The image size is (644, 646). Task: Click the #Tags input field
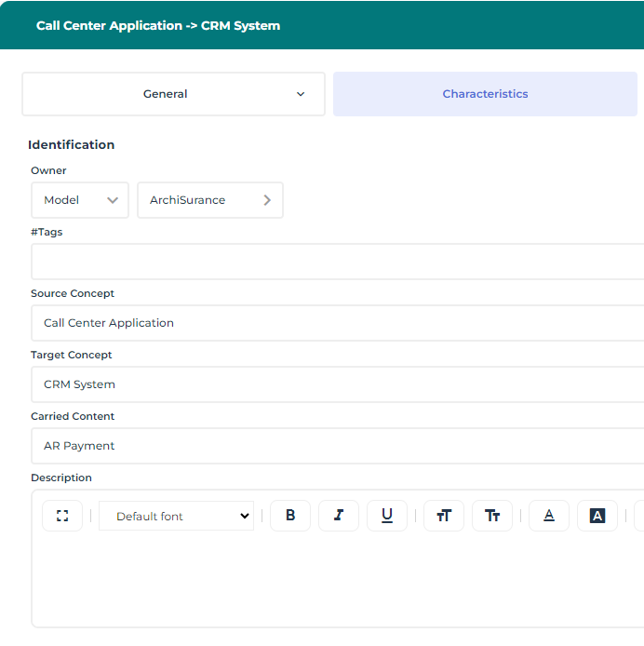[337, 262]
